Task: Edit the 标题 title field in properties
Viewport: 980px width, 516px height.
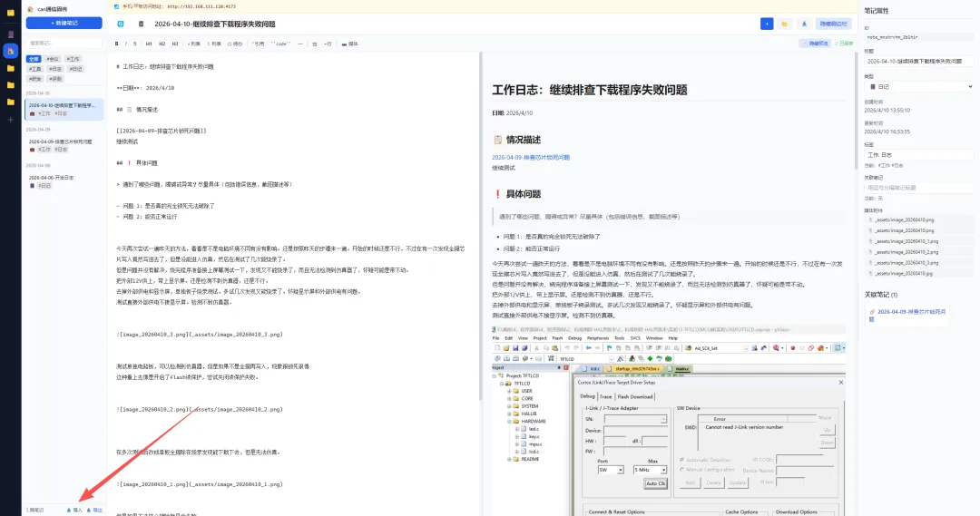Action: (918, 62)
